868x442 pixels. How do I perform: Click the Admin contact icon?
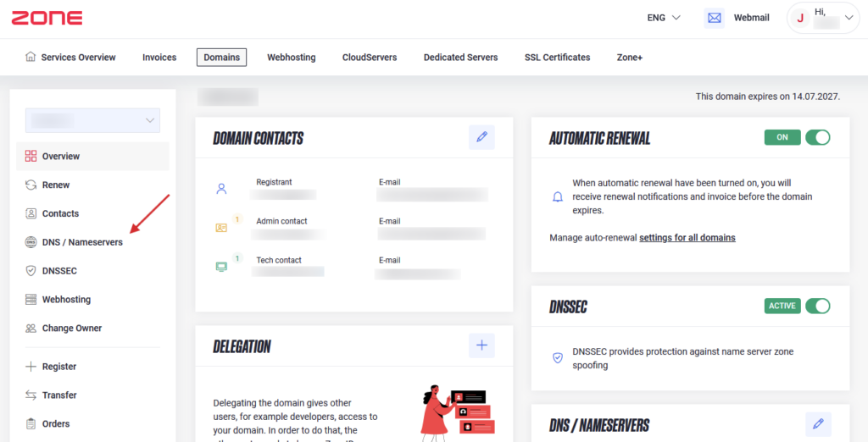(221, 227)
